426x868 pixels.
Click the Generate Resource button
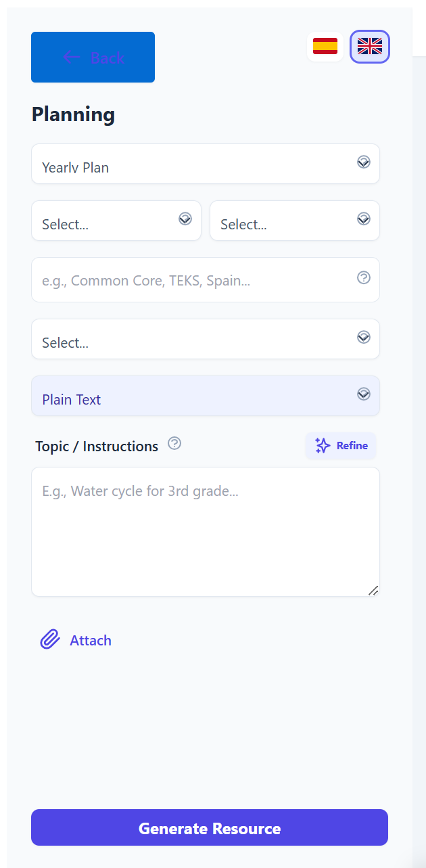click(210, 827)
